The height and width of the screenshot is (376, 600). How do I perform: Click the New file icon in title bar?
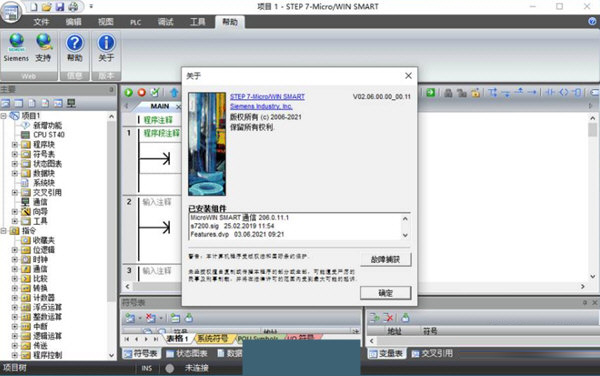tap(34, 7)
